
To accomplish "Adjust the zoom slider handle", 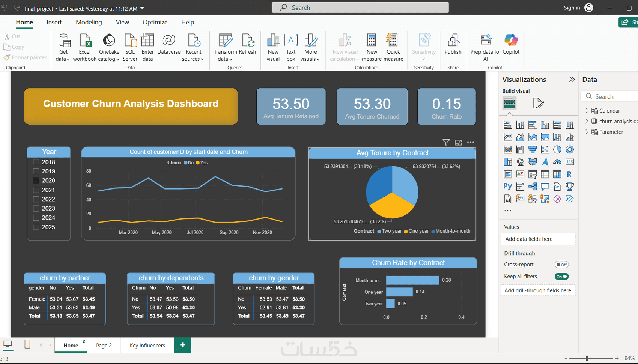I will point(587,358).
